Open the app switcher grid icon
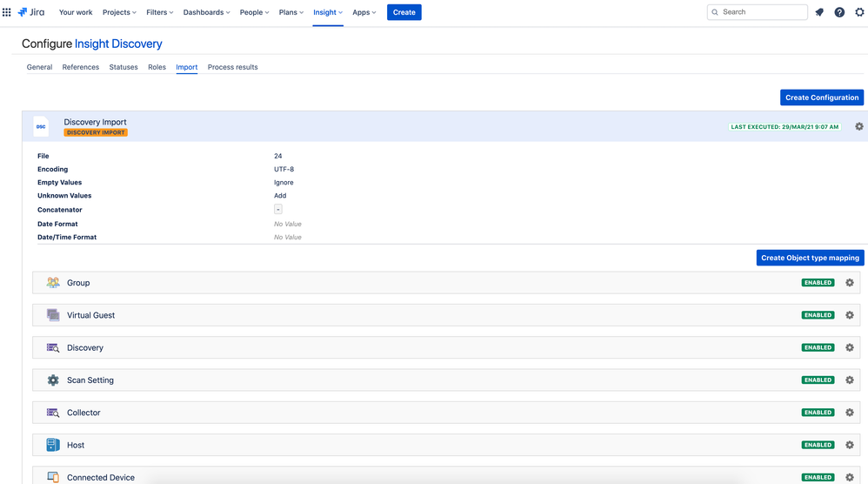 (x=7, y=12)
